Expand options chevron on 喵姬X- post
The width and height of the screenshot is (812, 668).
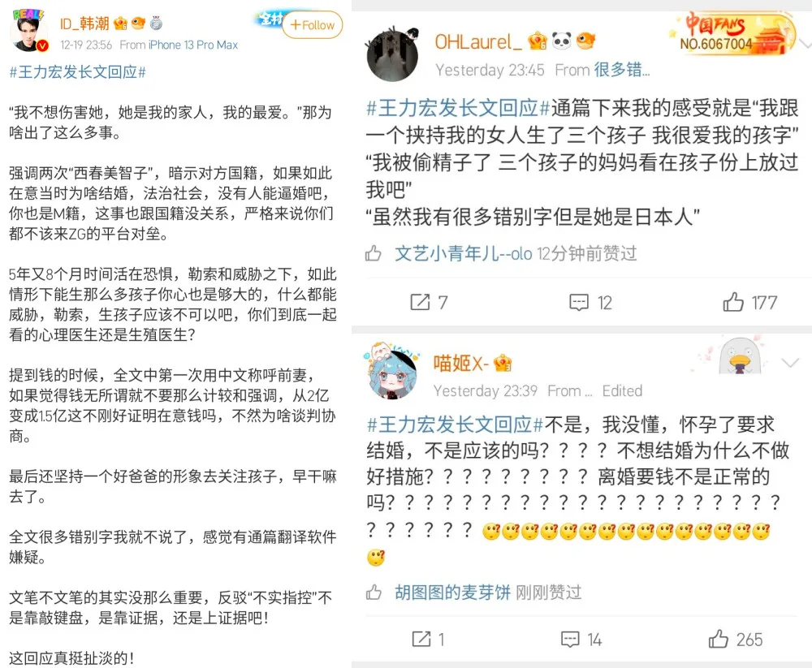click(790, 363)
